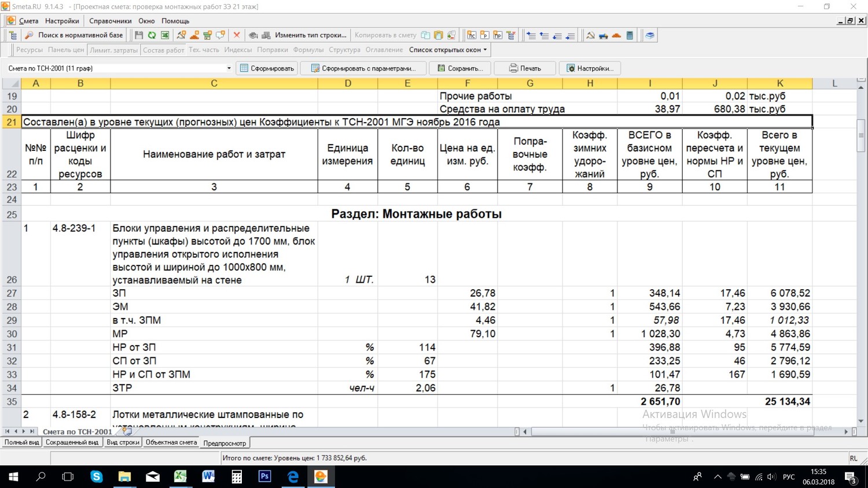The width and height of the screenshot is (868, 488).
Task: Click the new sheet tab icon
Action: click(x=127, y=431)
